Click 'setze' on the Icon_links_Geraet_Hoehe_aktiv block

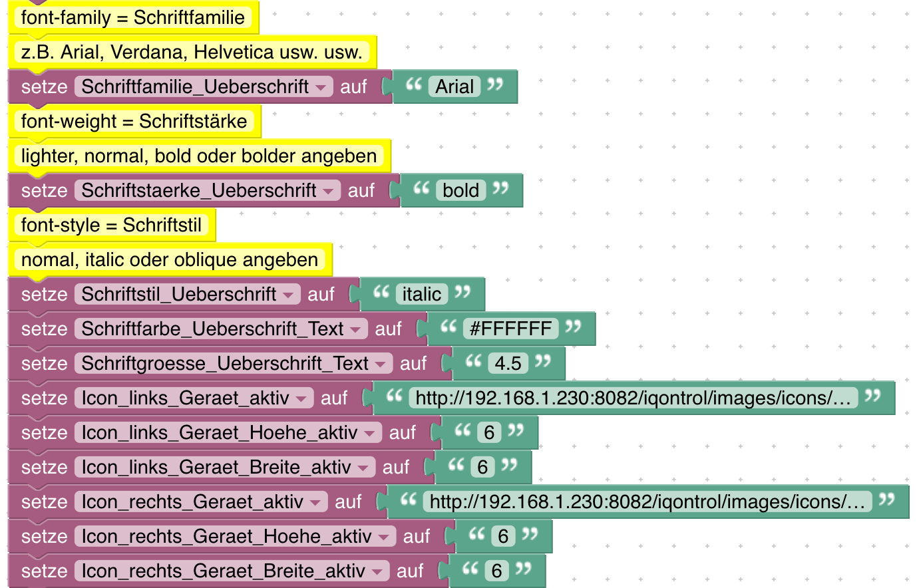pyautogui.click(x=44, y=433)
